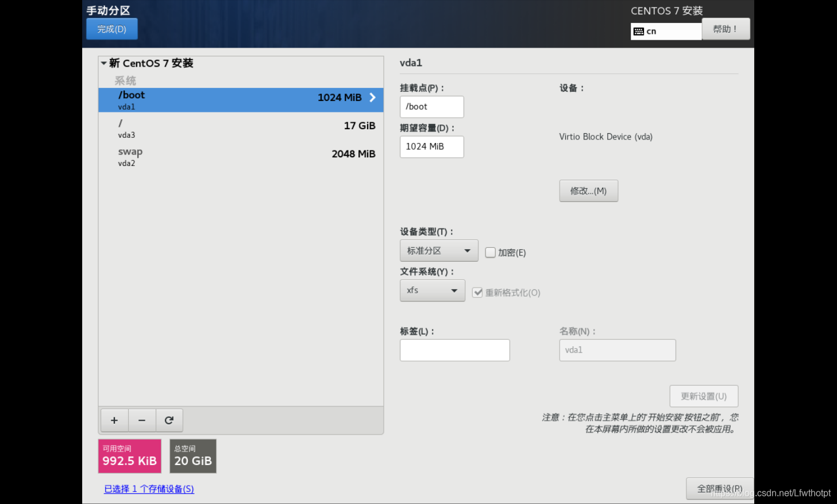Click the minus icon to remove partition
The image size is (837, 504).
pos(142,420)
